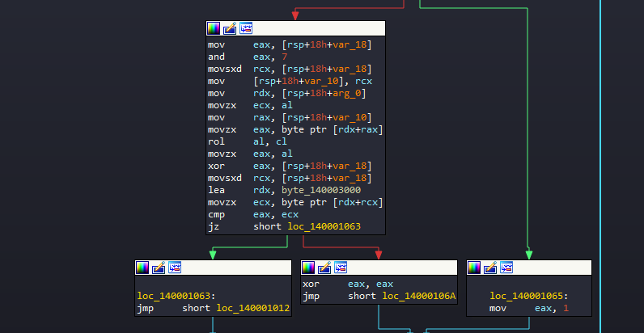
Task: Click group-nodes icon of loc_140001065 block
Action: click(506, 268)
